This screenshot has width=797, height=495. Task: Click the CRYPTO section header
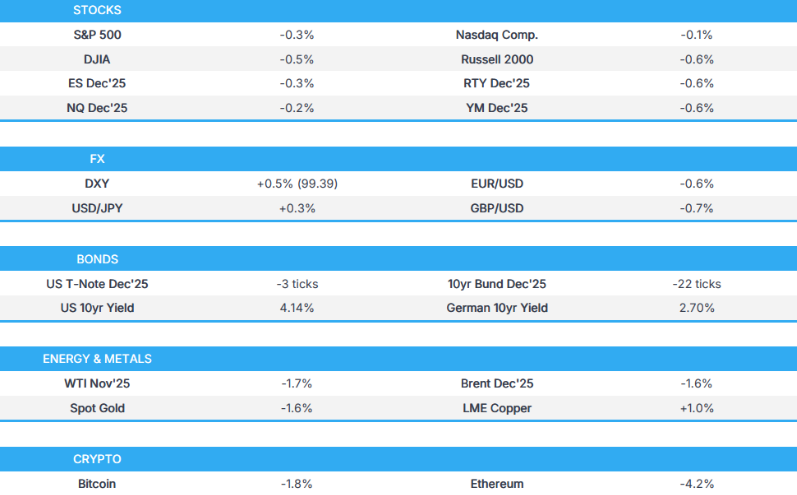[x=97, y=459]
